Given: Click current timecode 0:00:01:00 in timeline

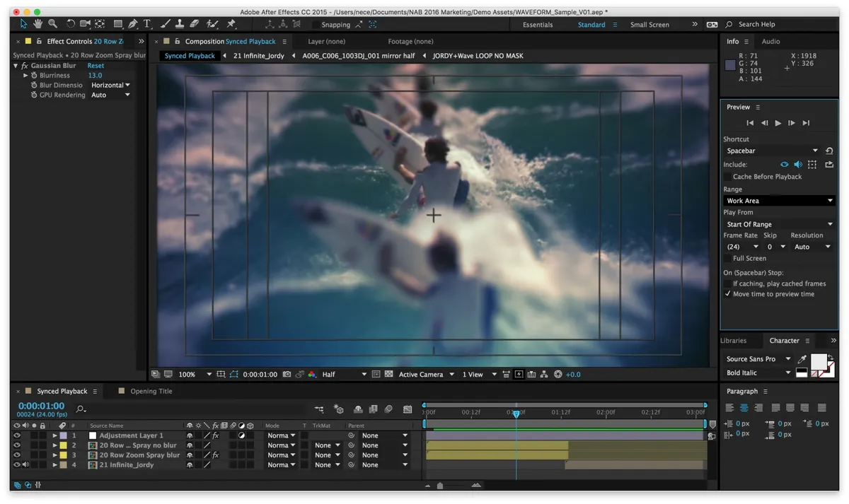Looking at the screenshot, I should 41,406.
